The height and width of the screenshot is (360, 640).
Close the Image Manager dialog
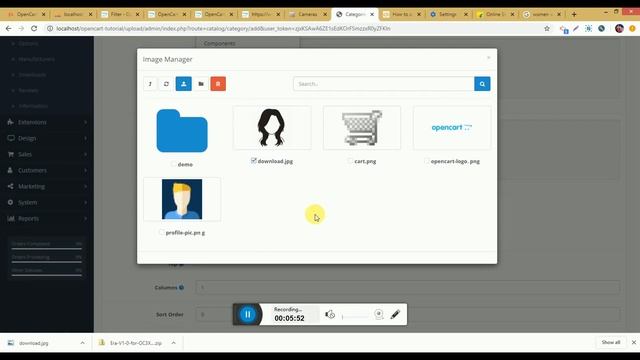click(x=489, y=58)
